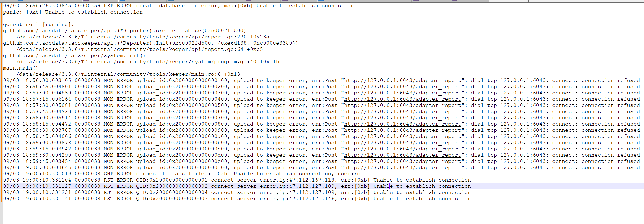Click the 'goroutine 1 [running]:' line
This screenshot has width=644, height=224.
click(38, 24)
